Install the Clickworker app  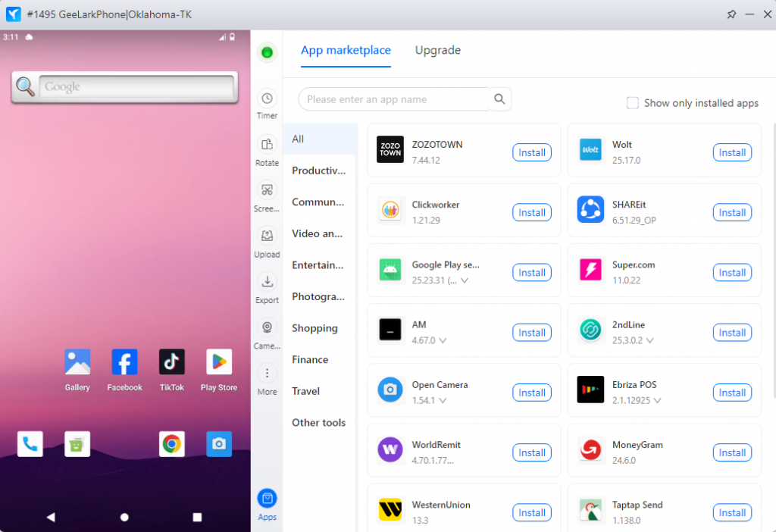(x=531, y=212)
